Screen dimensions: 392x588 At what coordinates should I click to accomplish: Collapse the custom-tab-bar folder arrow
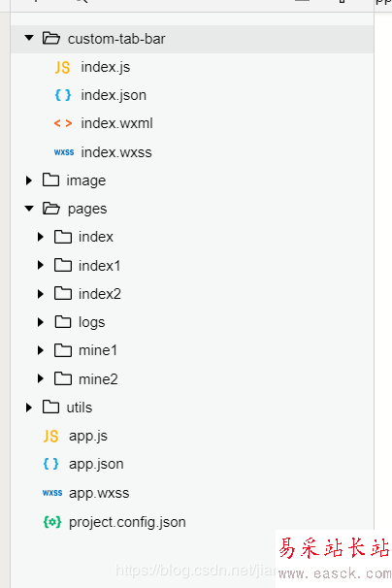(29, 38)
